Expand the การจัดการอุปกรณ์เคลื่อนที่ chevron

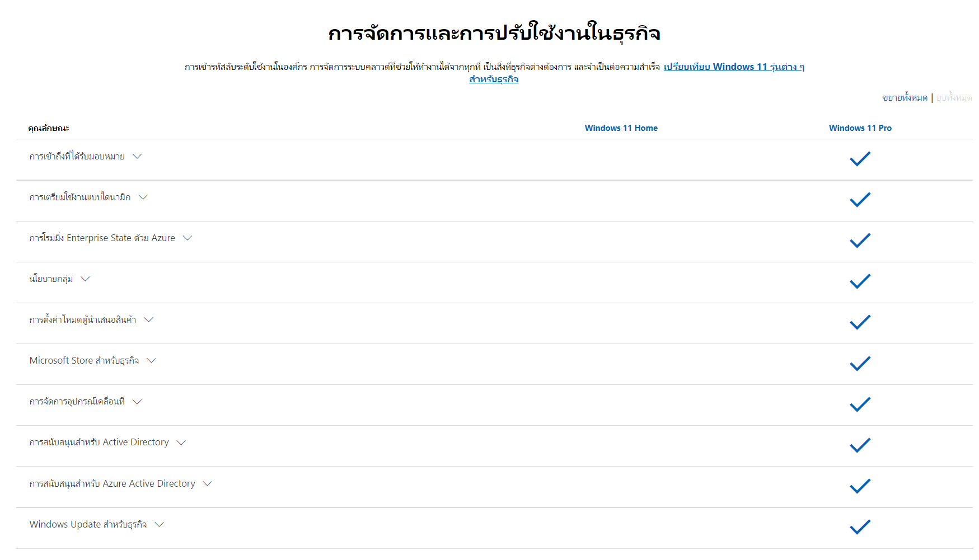(137, 402)
